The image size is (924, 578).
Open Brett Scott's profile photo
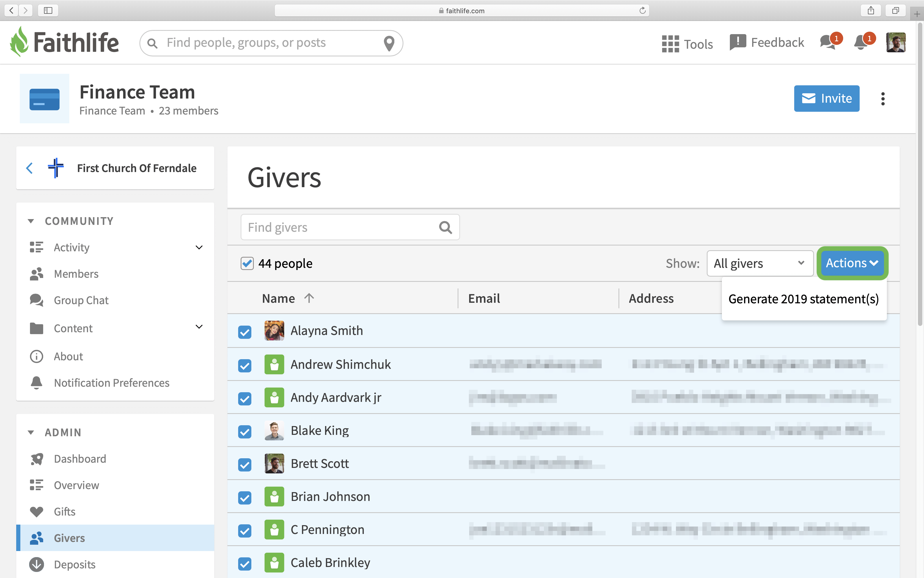274,463
